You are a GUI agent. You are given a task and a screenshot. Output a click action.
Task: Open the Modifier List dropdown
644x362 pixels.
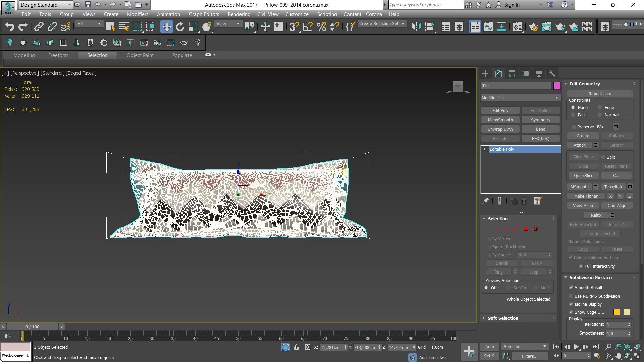[x=520, y=98]
